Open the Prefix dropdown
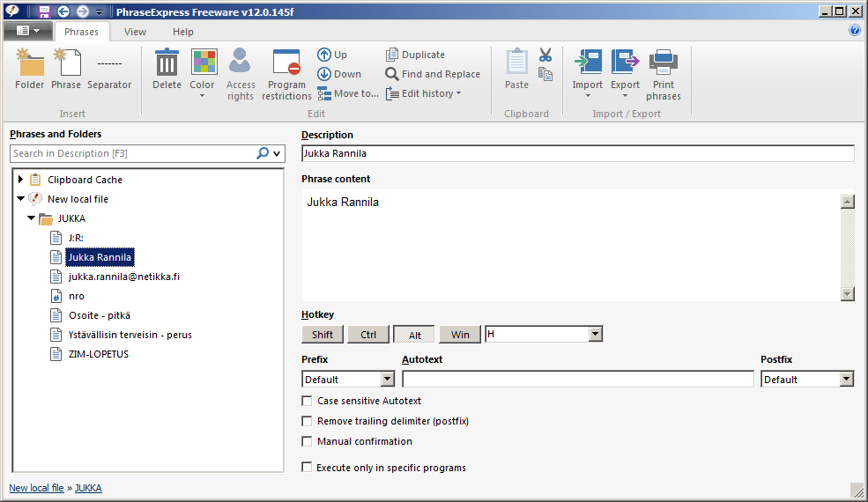The height and width of the screenshot is (502, 868). [388, 379]
